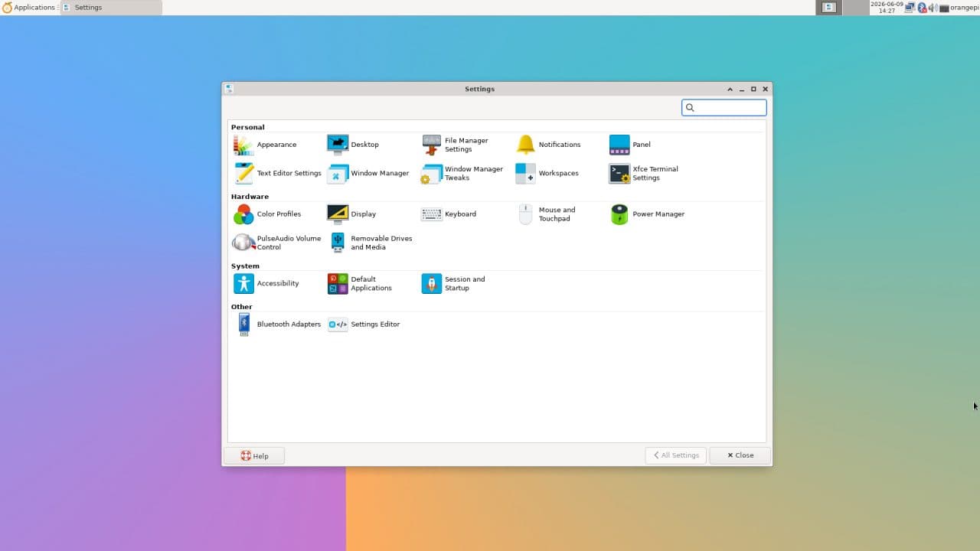The image size is (980, 551).
Task: Open the Notifications bell icon
Action: click(525, 145)
